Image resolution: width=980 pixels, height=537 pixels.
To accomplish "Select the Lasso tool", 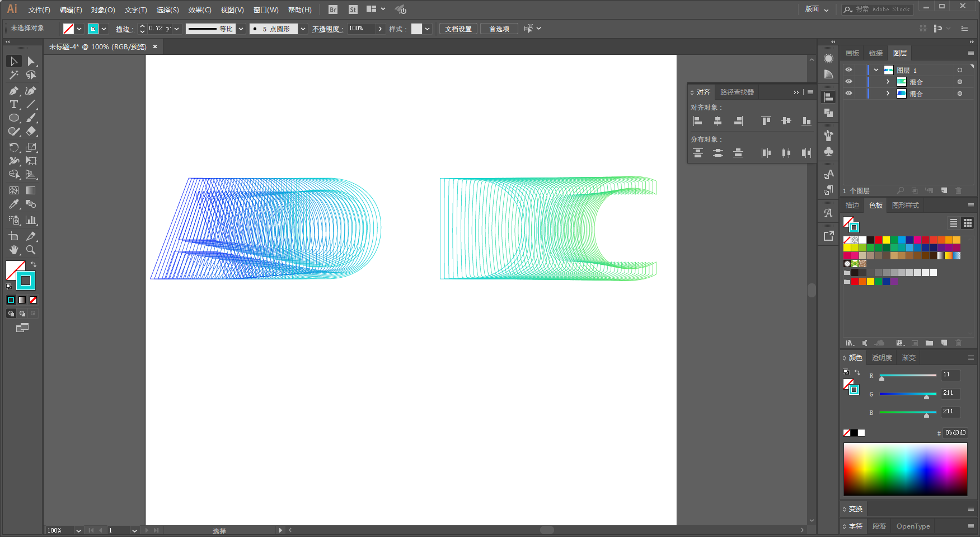I will click(31, 75).
